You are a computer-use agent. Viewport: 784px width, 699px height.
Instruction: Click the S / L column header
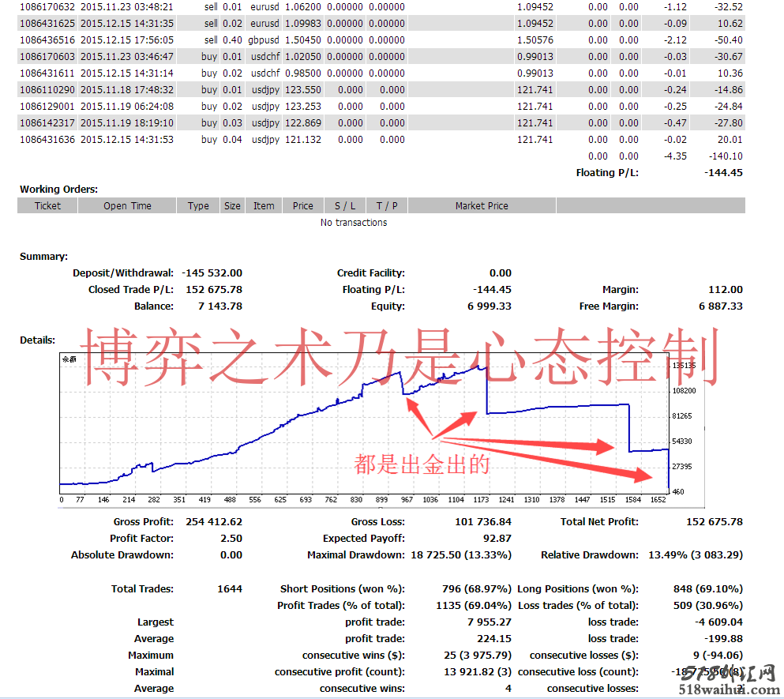click(x=345, y=206)
